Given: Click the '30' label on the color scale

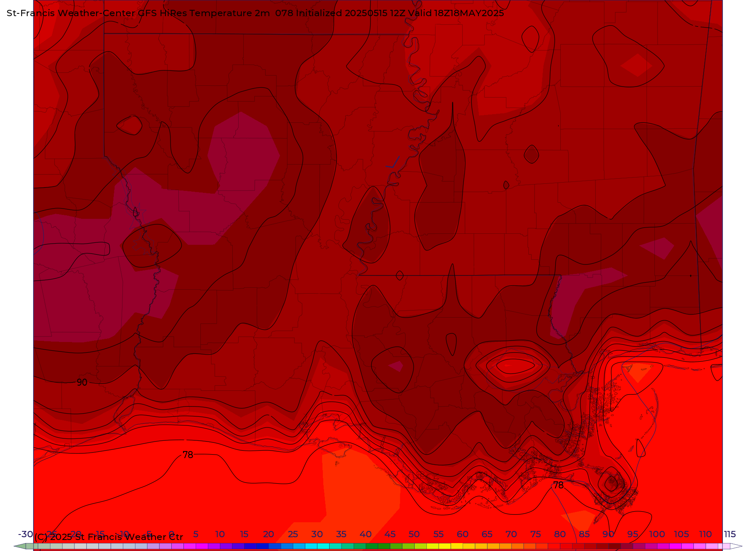Looking at the screenshot, I should (317, 534).
